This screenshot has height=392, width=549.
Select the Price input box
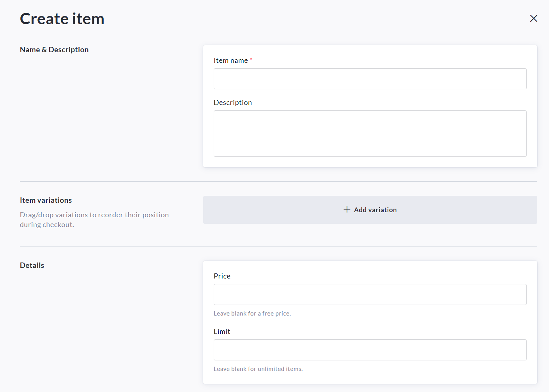pyautogui.click(x=370, y=294)
